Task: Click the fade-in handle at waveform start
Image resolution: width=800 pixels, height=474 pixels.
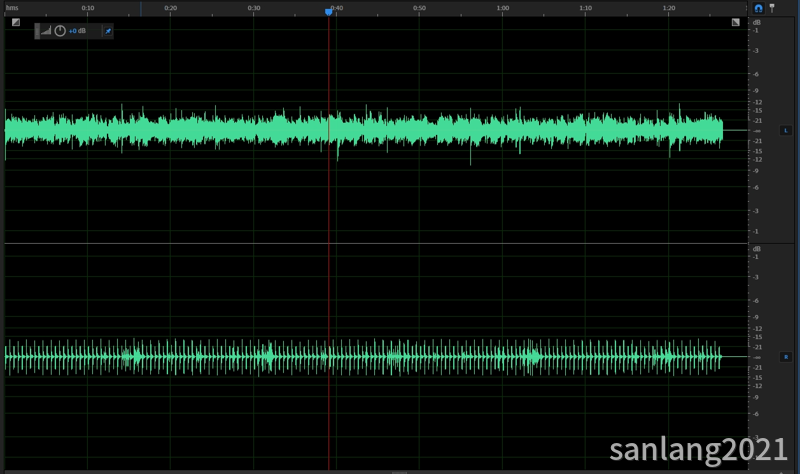Action: pyautogui.click(x=16, y=22)
